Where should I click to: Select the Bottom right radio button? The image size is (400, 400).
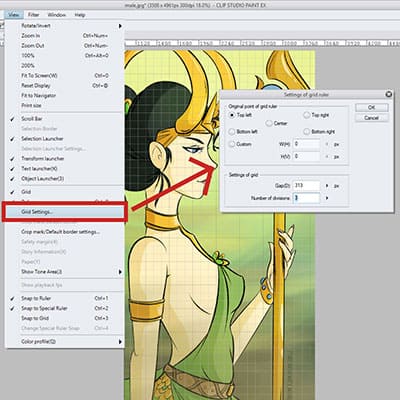coord(307,132)
